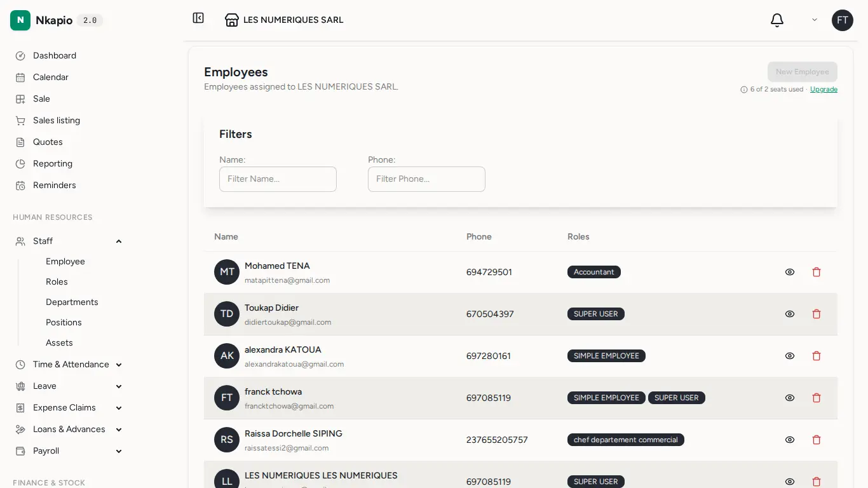View Raissa Dorchelle SIPING via eye icon
This screenshot has height=488, width=868.
[790, 440]
